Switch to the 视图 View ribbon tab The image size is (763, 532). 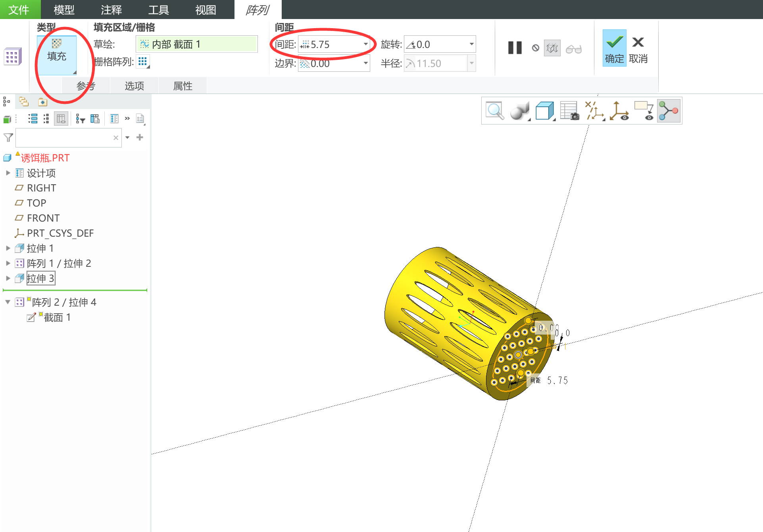pyautogui.click(x=206, y=10)
